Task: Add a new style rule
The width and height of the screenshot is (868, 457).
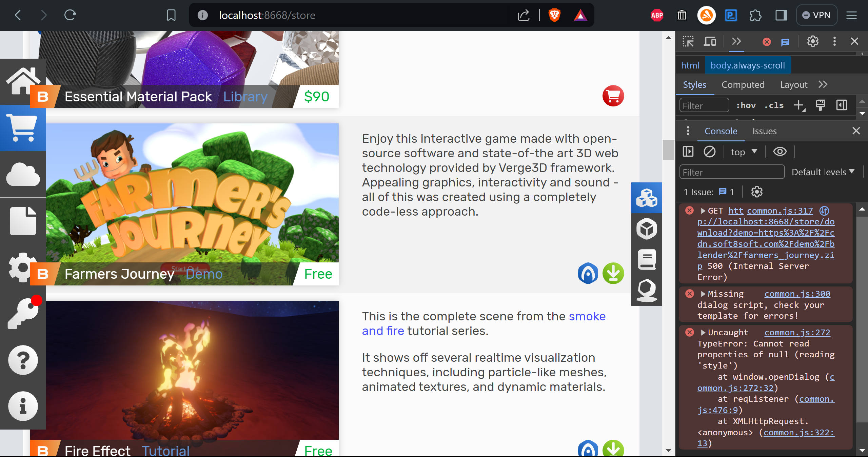Action: (x=799, y=105)
